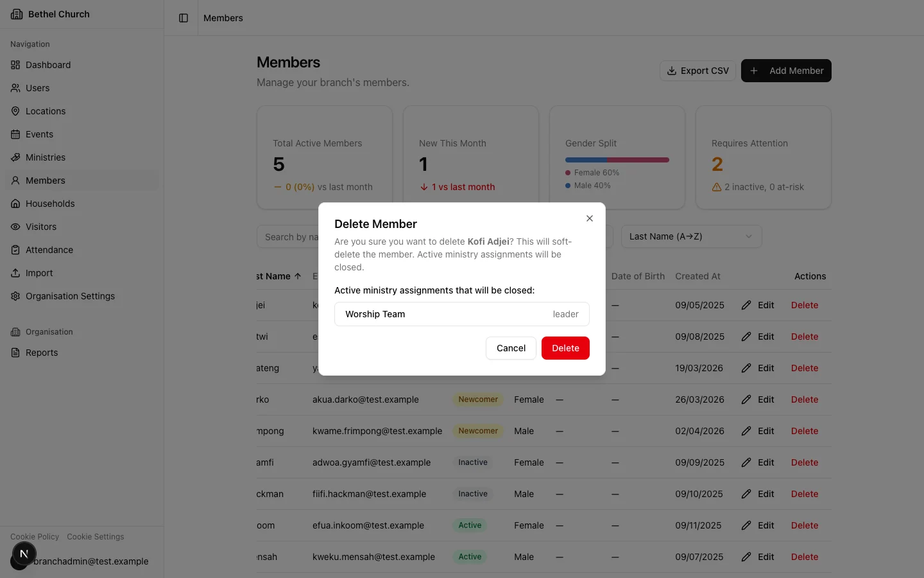Click the round N avatar icon
Screen dimensions: 924x578
point(24,554)
